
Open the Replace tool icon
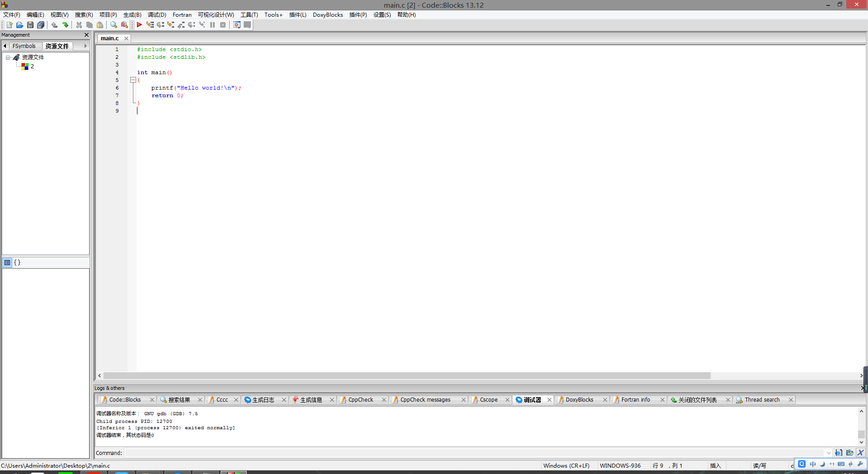pos(124,25)
